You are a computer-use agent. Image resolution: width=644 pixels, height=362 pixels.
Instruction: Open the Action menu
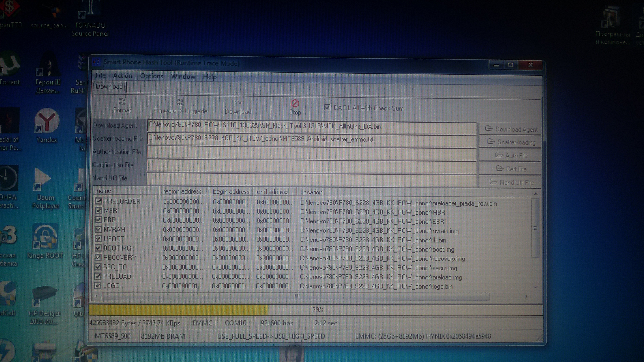point(123,76)
